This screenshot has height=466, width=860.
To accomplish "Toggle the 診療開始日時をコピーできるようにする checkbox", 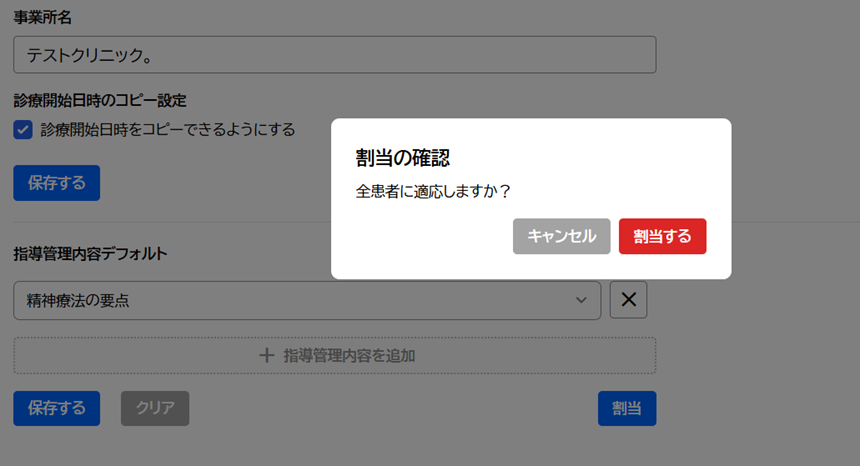I will (x=23, y=130).
